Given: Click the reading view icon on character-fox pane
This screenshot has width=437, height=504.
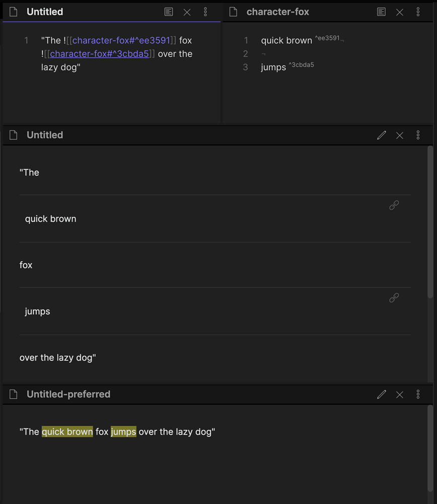Looking at the screenshot, I should pyautogui.click(x=382, y=12).
